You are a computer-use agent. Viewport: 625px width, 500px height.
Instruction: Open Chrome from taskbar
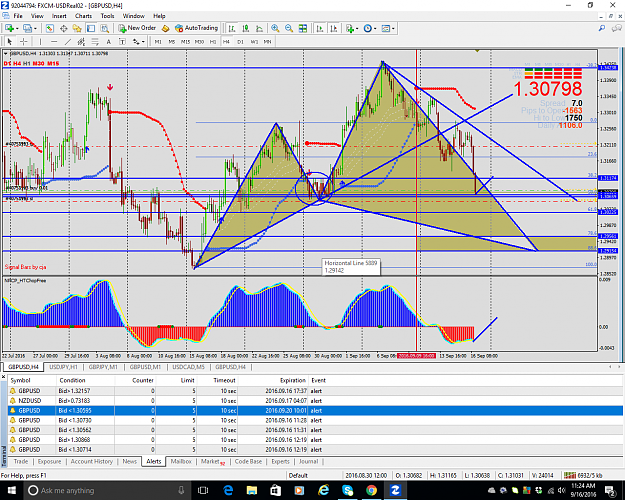[x=371, y=490]
